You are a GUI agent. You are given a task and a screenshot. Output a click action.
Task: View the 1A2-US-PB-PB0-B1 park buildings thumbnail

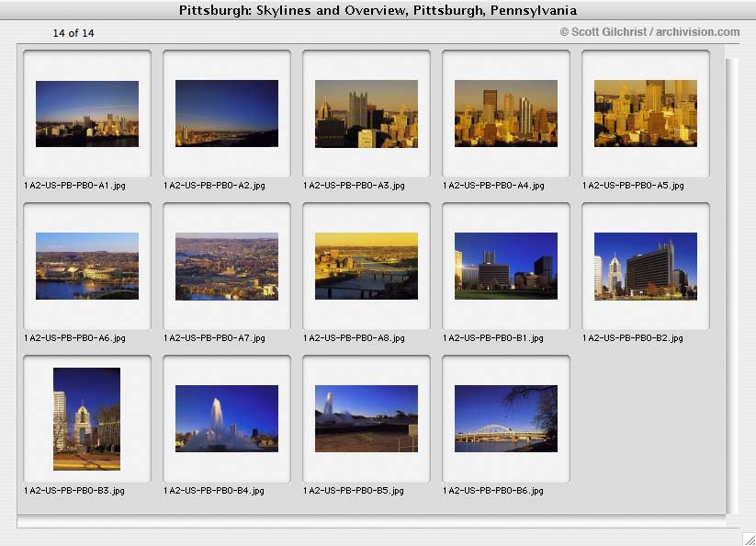[506, 267]
